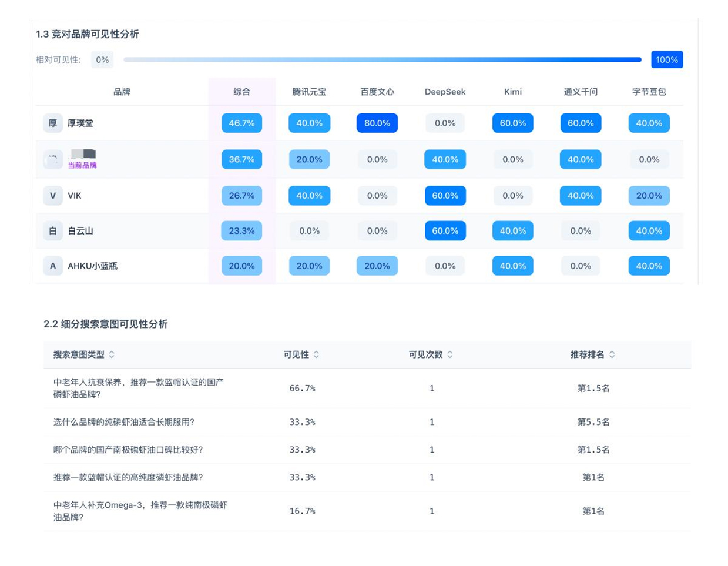The image size is (728, 566).
Task: Select the 中老年人补充Omega-3 query row
Action: pyautogui.click(x=367, y=511)
